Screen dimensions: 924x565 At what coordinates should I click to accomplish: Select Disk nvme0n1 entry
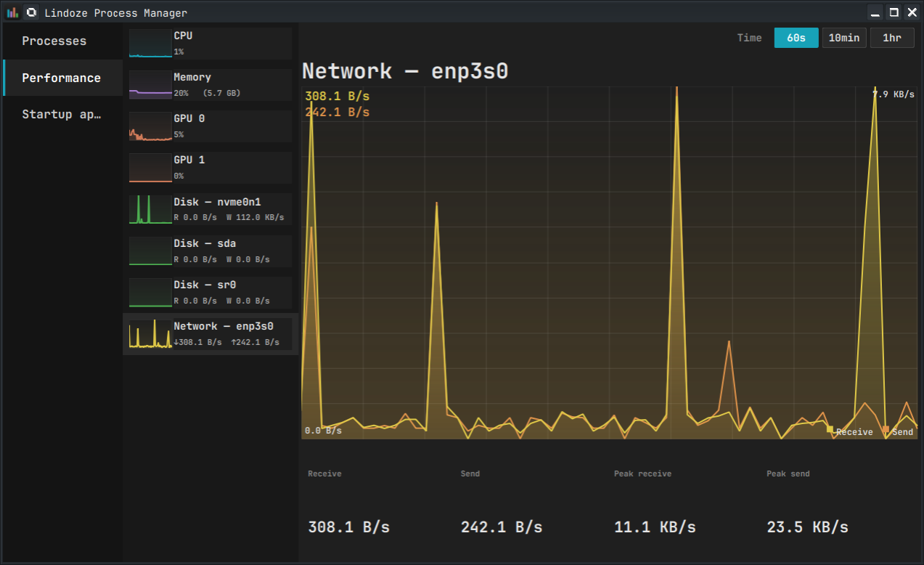(x=210, y=209)
